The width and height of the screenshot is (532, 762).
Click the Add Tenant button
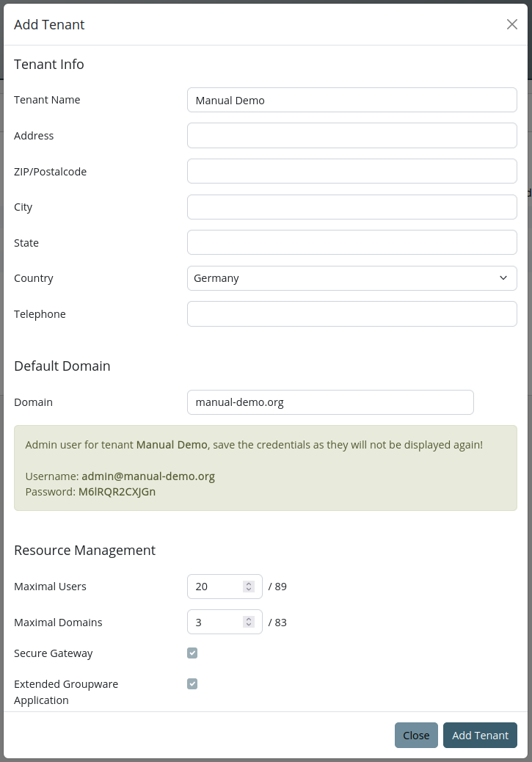[480, 735]
